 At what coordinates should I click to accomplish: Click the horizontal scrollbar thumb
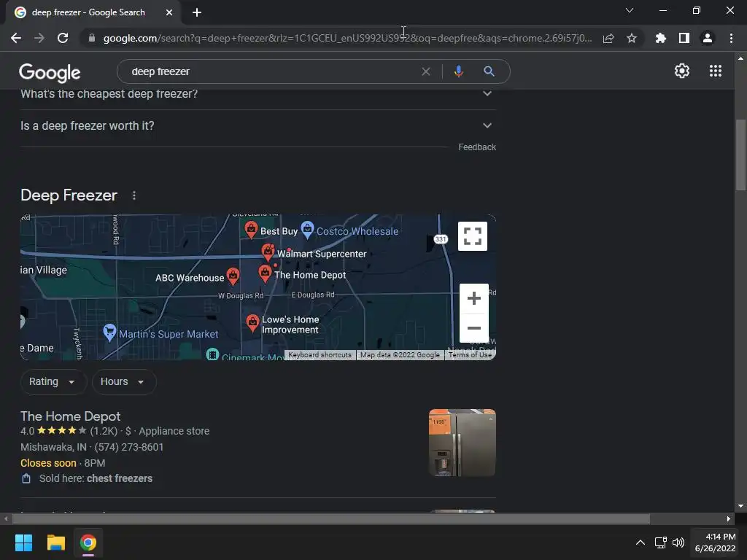click(331, 518)
